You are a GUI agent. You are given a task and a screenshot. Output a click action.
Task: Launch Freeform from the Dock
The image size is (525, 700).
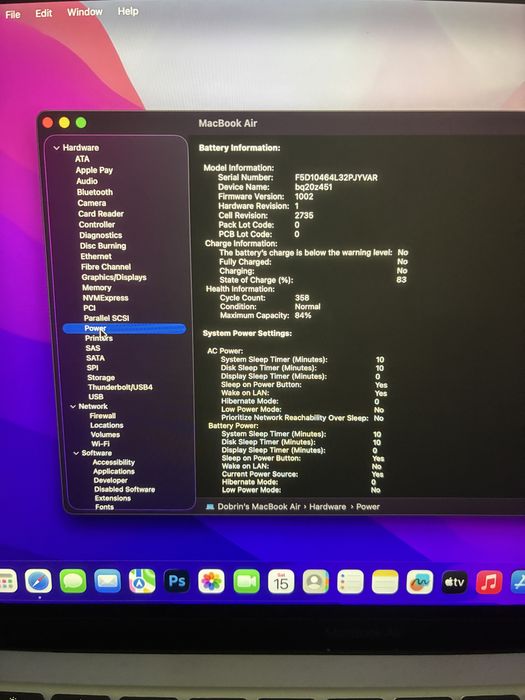pyautogui.click(x=420, y=581)
